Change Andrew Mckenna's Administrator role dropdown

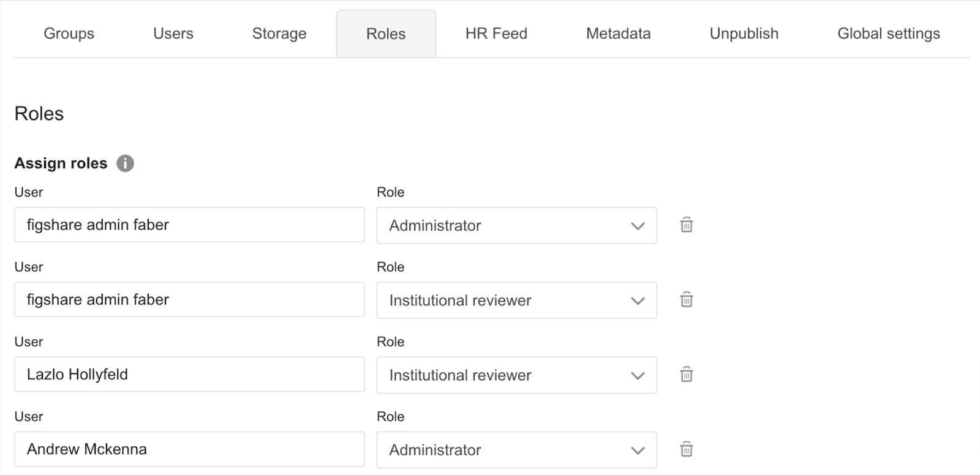(516, 450)
